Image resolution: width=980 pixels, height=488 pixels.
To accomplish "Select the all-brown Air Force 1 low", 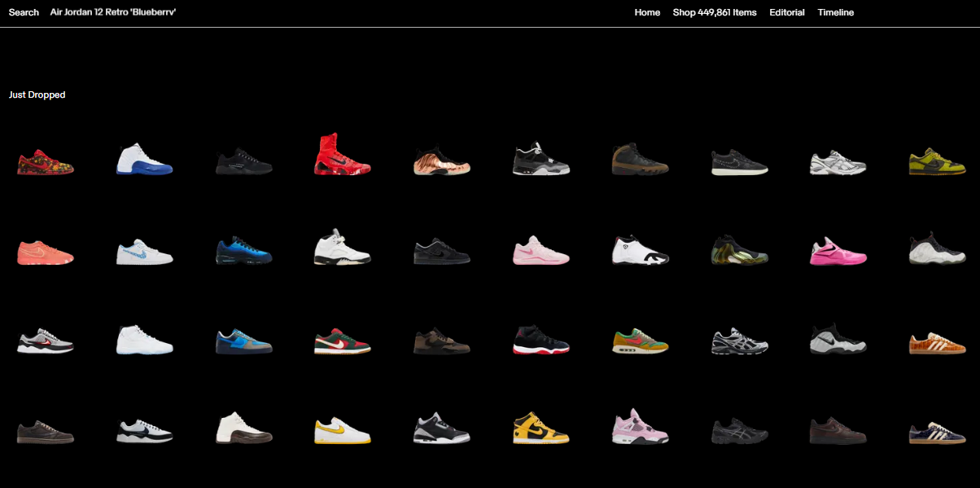I will 838,431.
